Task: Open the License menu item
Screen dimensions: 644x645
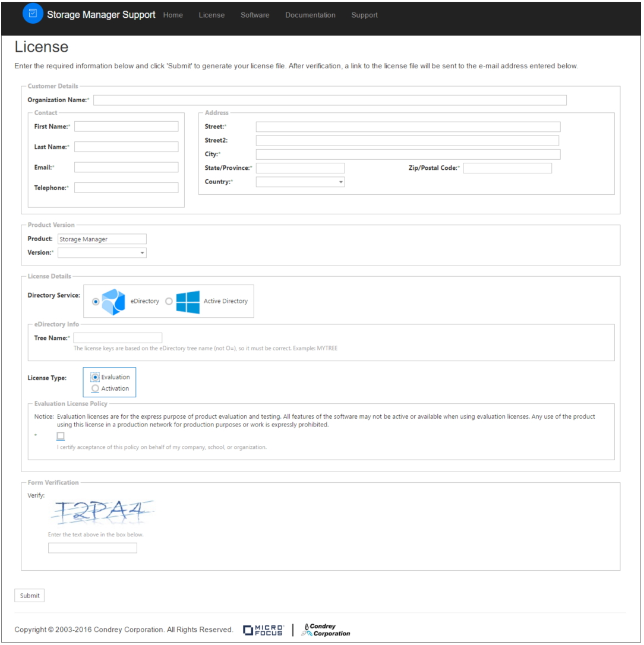Action: [x=211, y=15]
